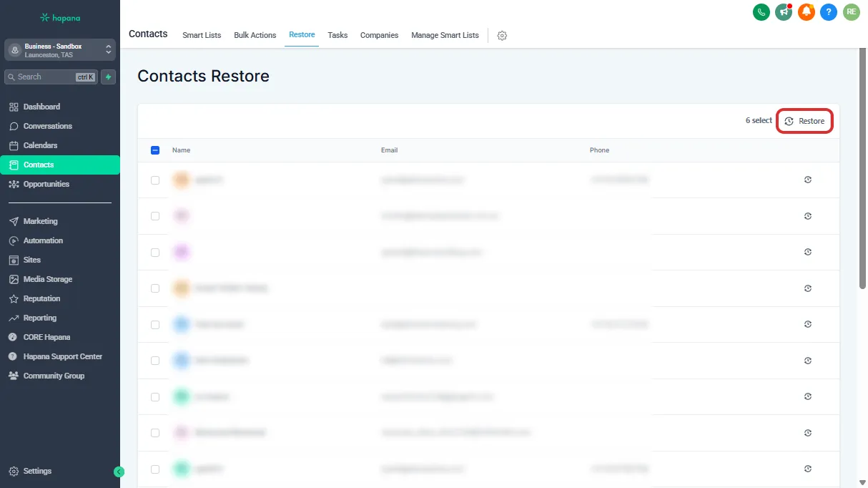Toggle the select-all checkbox in table header

pos(155,150)
